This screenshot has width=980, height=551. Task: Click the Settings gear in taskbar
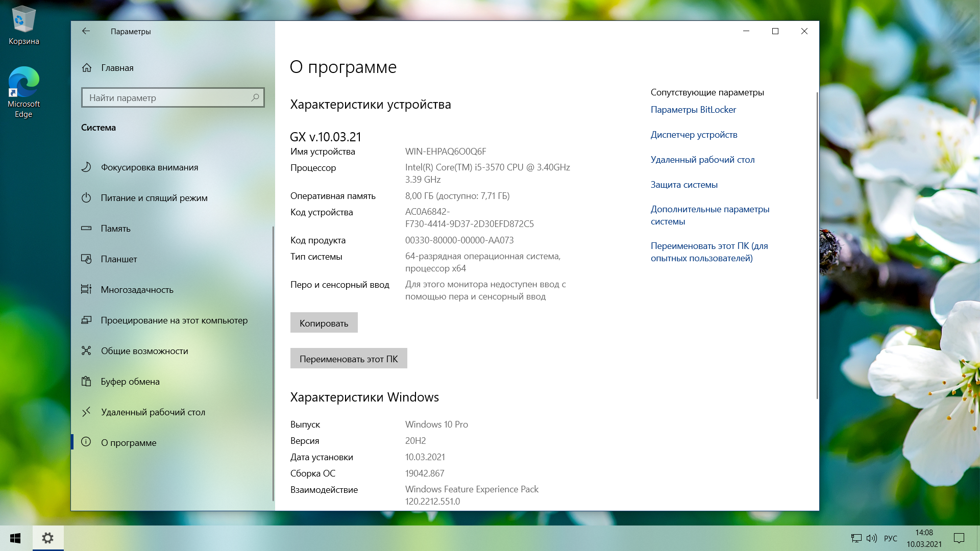pos(48,538)
